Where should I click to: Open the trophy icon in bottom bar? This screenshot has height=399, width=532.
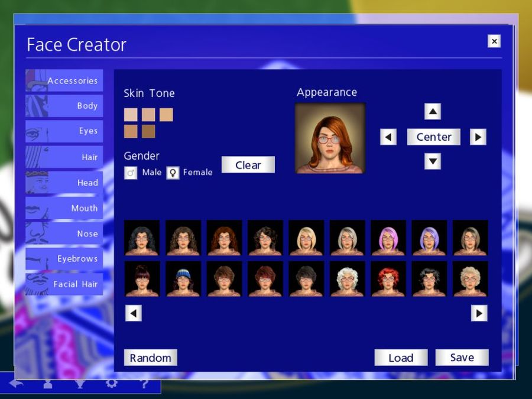click(80, 384)
